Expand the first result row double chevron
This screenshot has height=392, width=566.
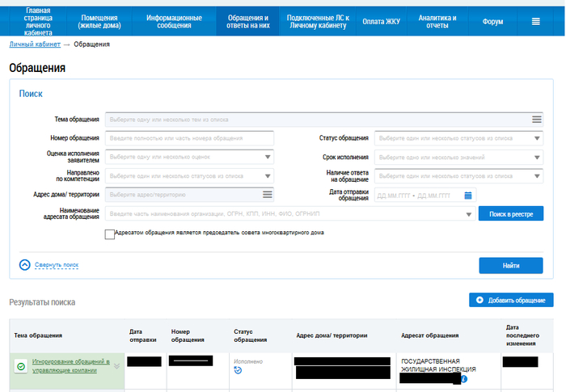116,366
